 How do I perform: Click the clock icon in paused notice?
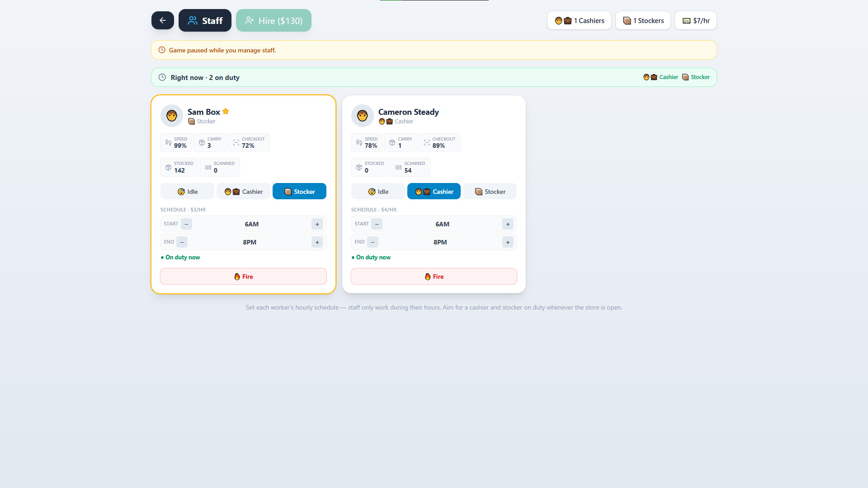pos(162,50)
